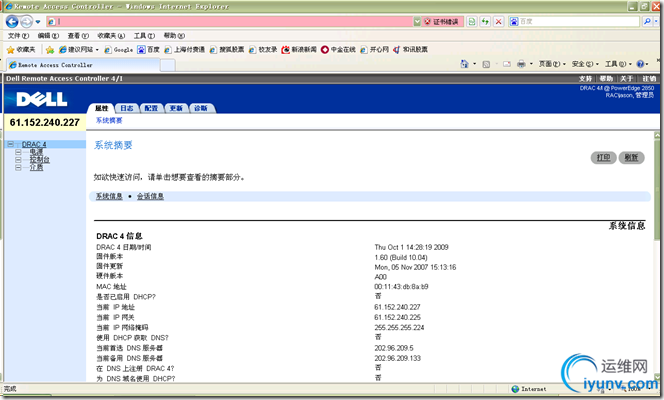Open the 校友录 bookmark
This screenshot has width=664, height=400.
tap(263, 50)
